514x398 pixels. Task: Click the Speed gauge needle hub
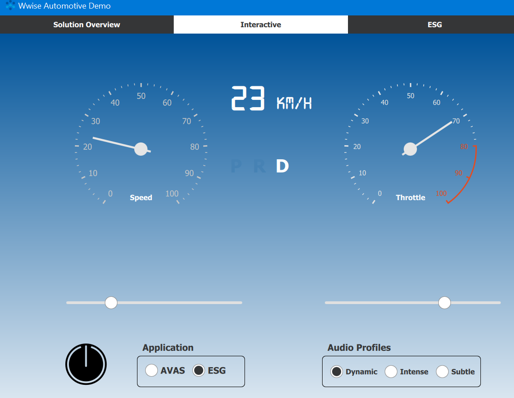pyautogui.click(x=141, y=149)
